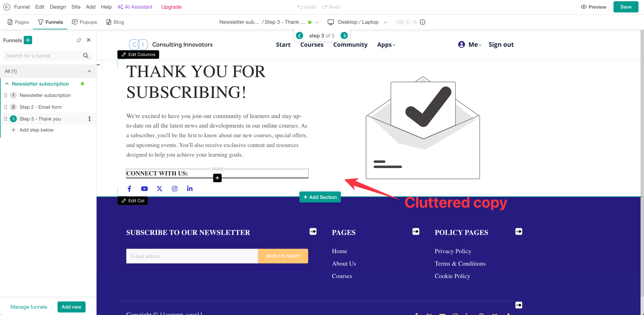Toggle the pin on the Funnels panel
This screenshot has height=315, width=644.
pos(79,40)
